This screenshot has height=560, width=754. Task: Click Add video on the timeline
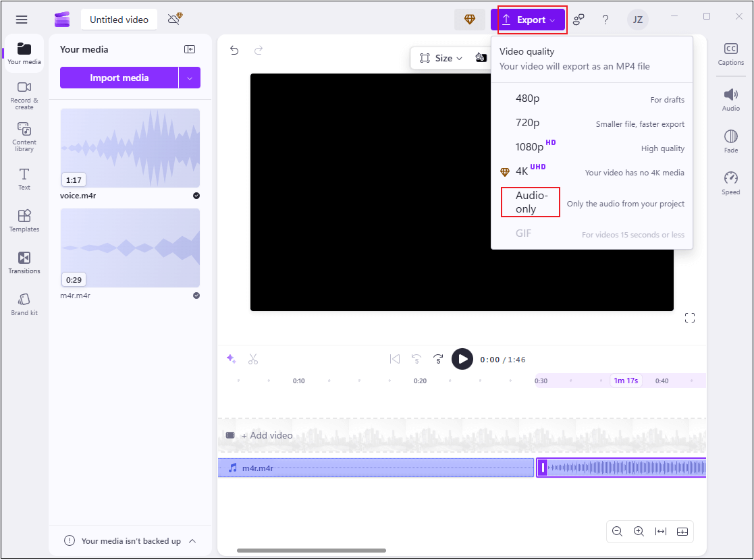click(267, 435)
